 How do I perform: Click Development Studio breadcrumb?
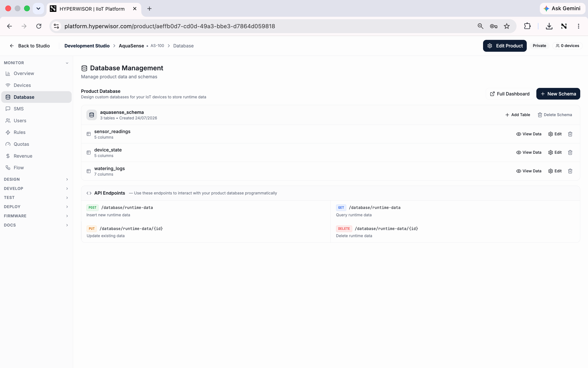pyautogui.click(x=87, y=46)
